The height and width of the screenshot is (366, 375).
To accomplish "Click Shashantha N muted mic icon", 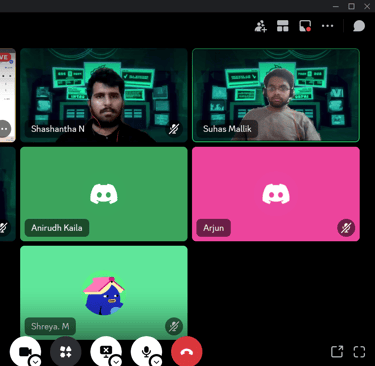I will pyautogui.click(x=174, y=129).
